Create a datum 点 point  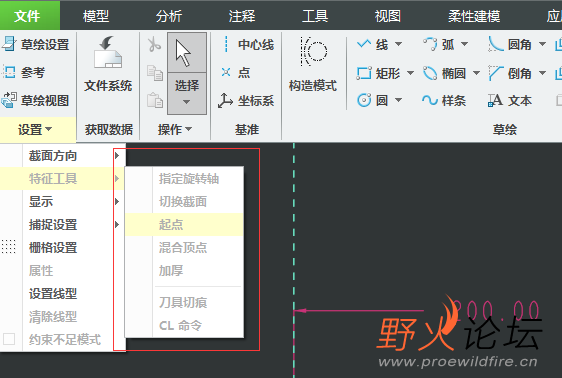pyautogui.click(x=235, y=73)
